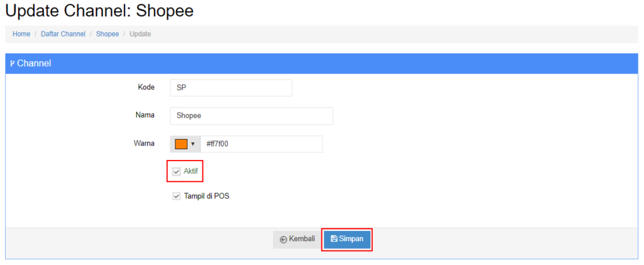Click the Update breadcrumb item
Image resolution: width=644 pixels, height=265 pixels.
pyautogui.click(x=140, y=34)
